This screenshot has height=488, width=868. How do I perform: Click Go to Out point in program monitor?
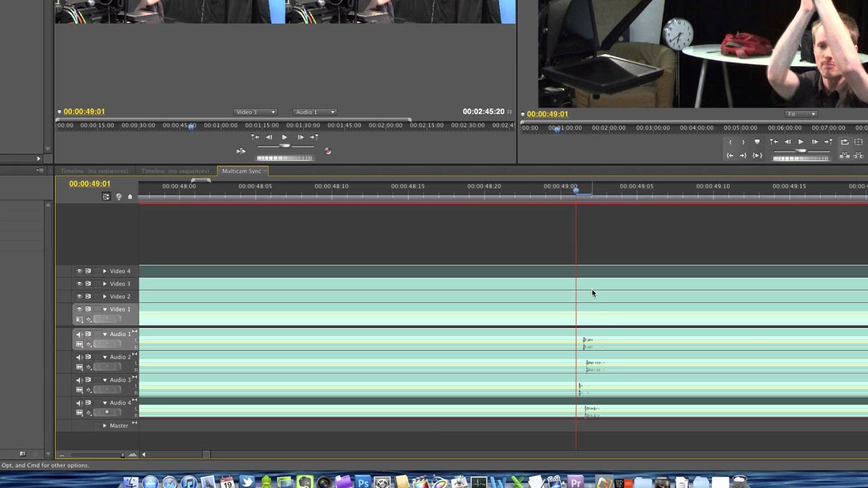click(743, 155)
